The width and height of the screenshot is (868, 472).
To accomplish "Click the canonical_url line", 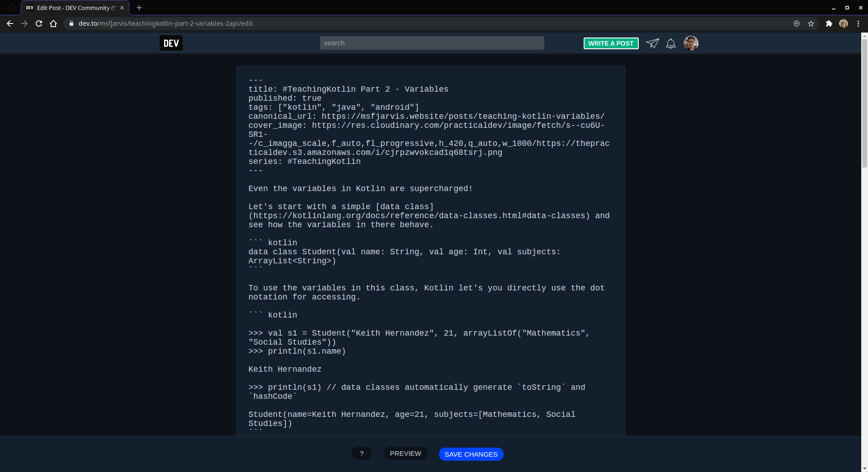I will pyautogui.click(x=426, y=117).
